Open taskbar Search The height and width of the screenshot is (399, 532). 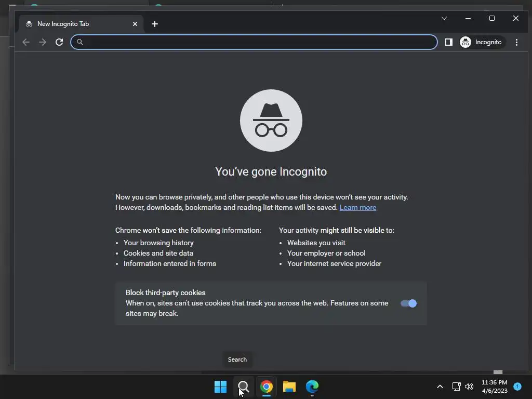point(243,387)
